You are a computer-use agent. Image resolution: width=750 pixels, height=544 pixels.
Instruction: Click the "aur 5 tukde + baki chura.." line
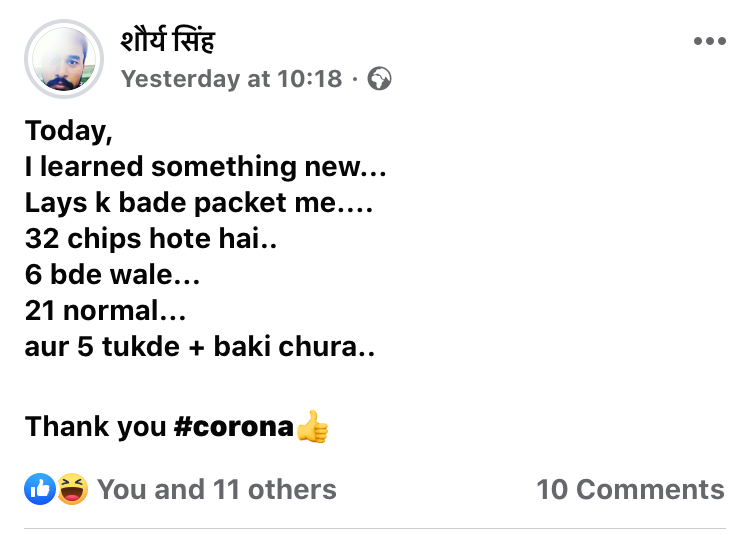click(x=200, y=346)
